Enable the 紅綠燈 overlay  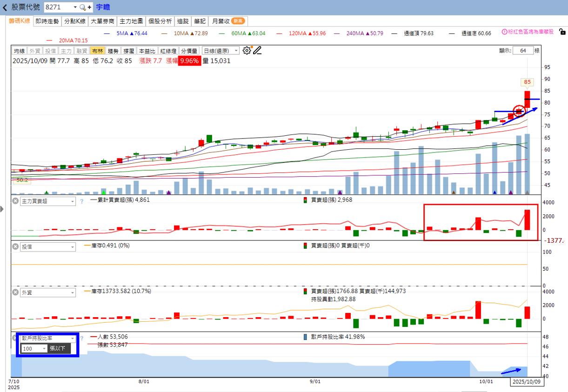point(168,51)
